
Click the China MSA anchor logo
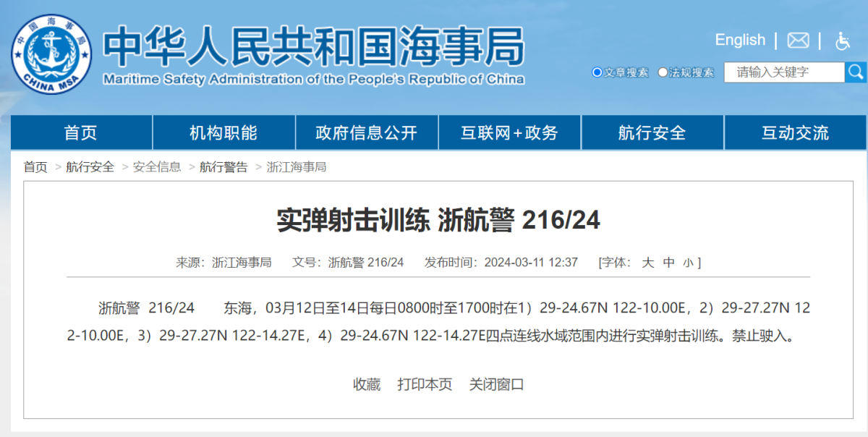[x=51, y=55]
